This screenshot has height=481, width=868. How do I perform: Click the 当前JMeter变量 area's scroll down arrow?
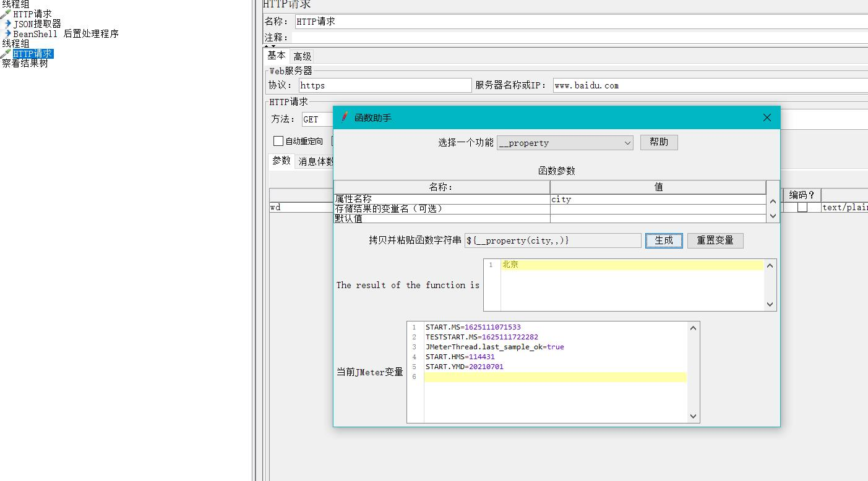(693, 417)
